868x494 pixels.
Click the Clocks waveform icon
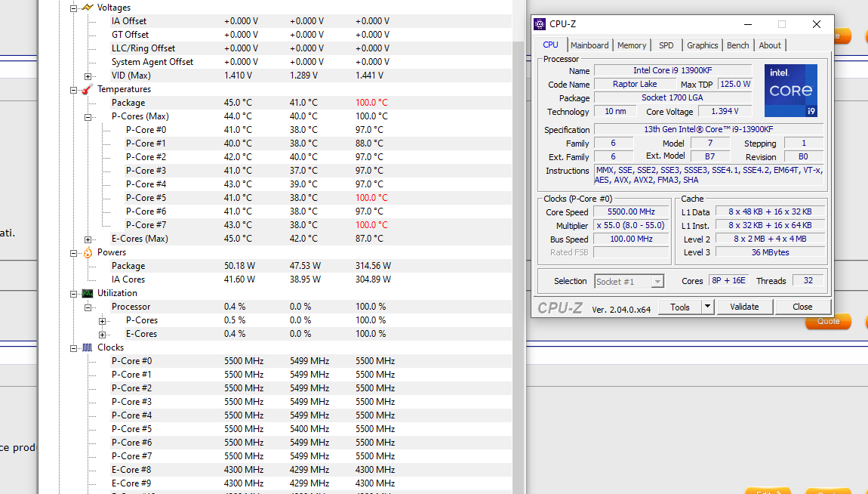point(88,347)
